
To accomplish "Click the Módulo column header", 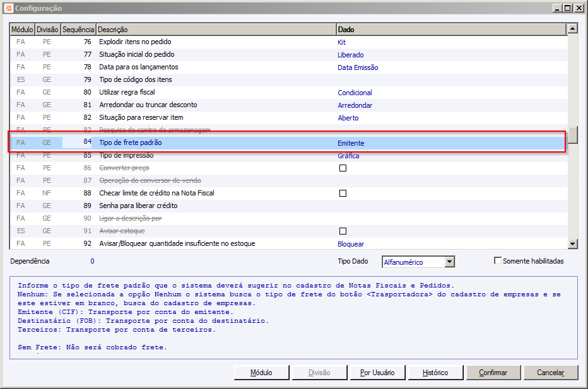I will (x=22, y=29).
